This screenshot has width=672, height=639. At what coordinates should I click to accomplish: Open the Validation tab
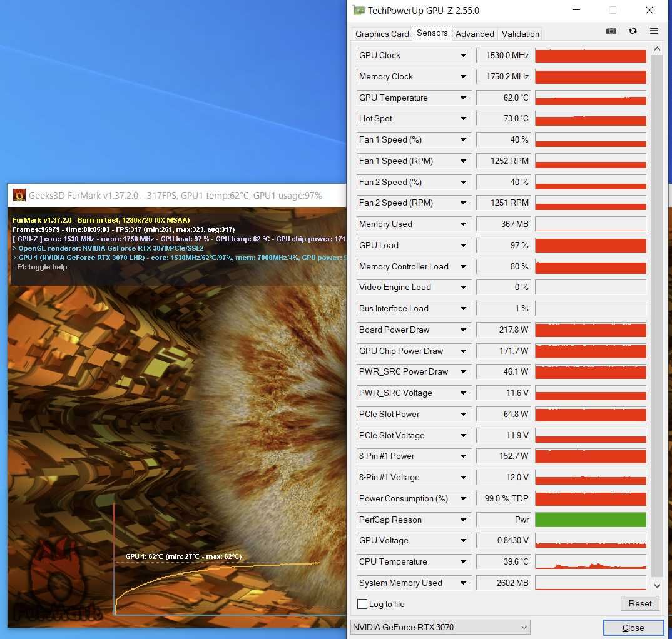pos(521,34)
